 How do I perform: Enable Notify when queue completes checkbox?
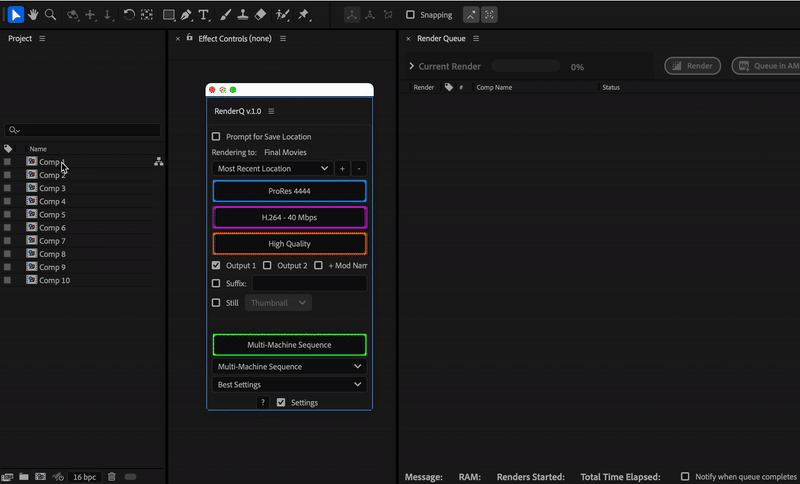(685, 476)
